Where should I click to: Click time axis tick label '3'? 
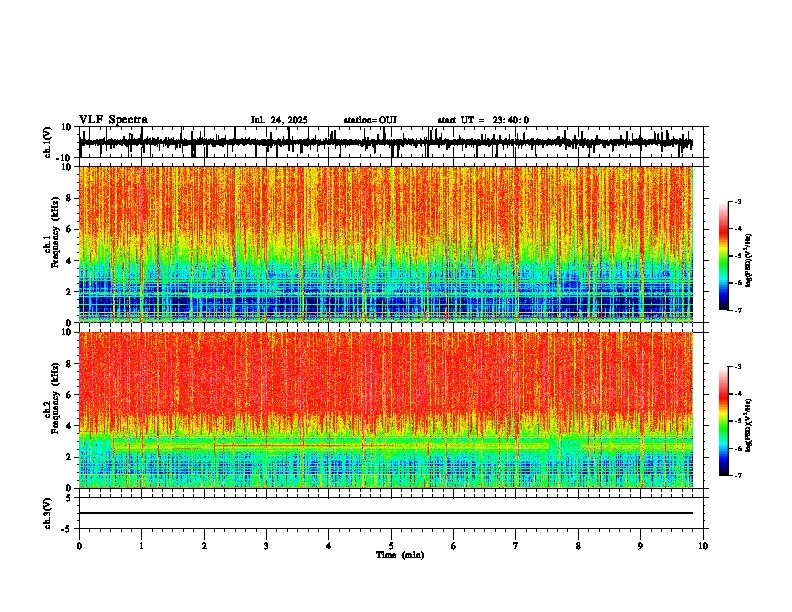266,545
